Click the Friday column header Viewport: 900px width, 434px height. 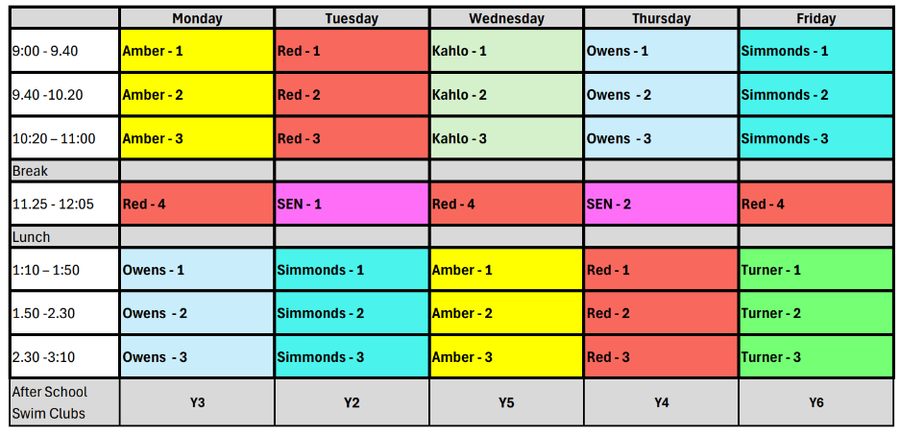tap(816, 18)
